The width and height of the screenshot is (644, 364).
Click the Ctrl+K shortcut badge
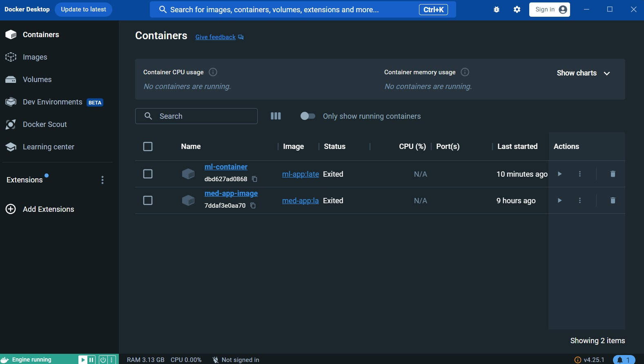pyautogui.click(x=433, y=9)
